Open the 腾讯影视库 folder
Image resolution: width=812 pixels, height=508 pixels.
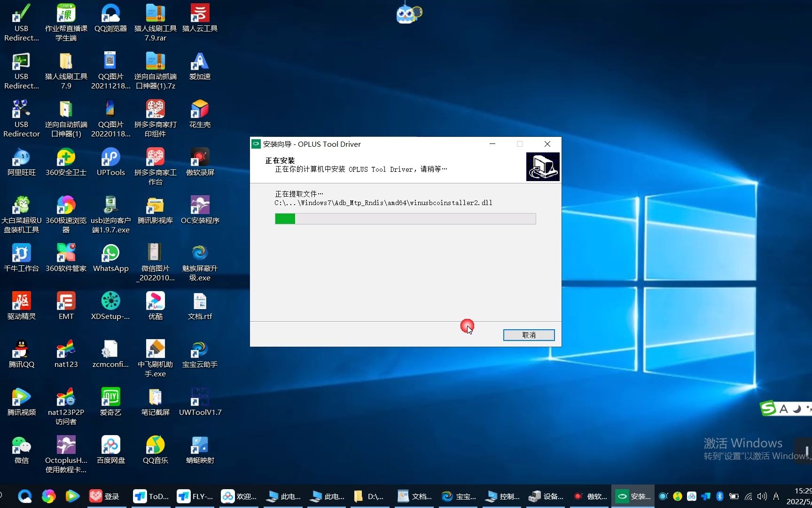[155, 210]
